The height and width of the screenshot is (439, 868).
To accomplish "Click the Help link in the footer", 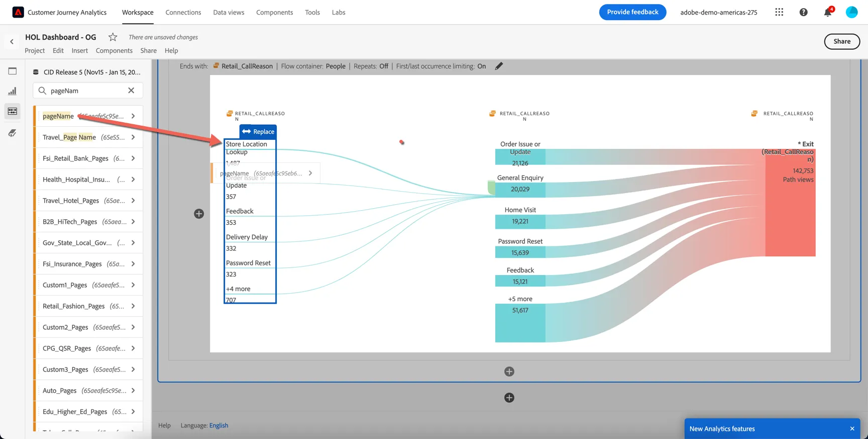I will click(164, 425).
